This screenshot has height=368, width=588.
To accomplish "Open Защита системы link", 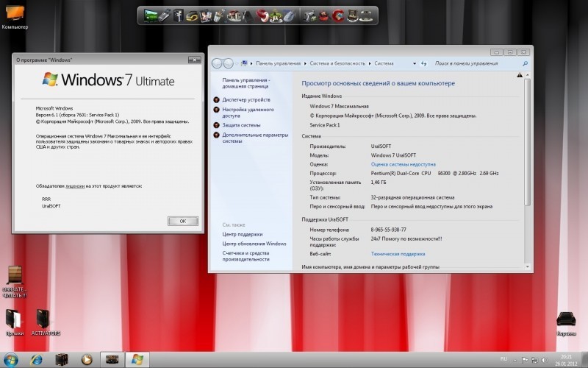I will coord(241,125).
